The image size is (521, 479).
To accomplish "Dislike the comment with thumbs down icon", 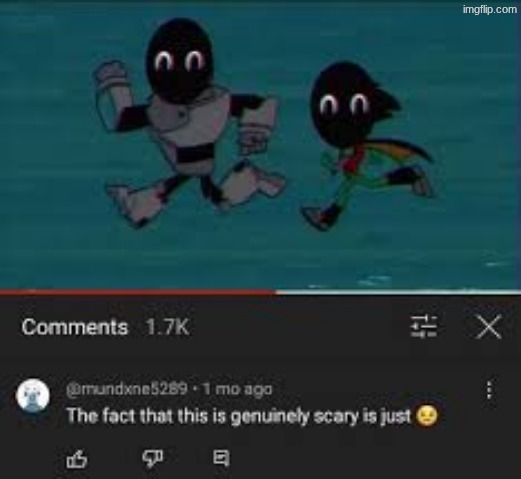I will tap(153, 459).
